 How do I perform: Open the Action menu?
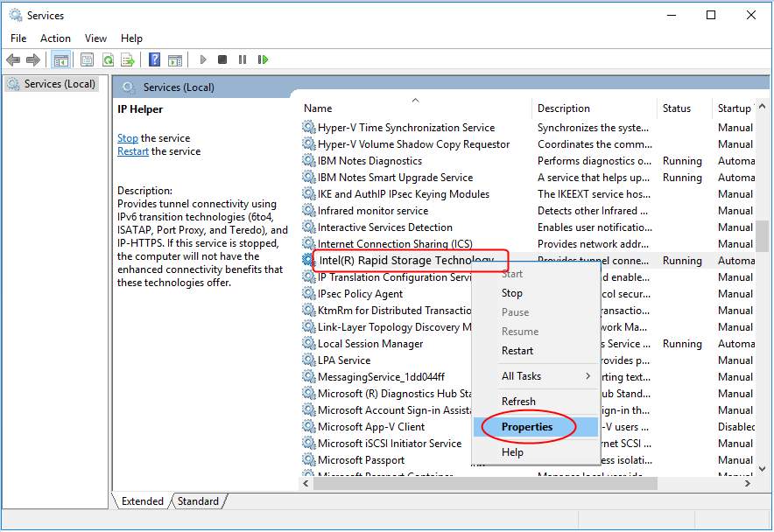(55, 38)
